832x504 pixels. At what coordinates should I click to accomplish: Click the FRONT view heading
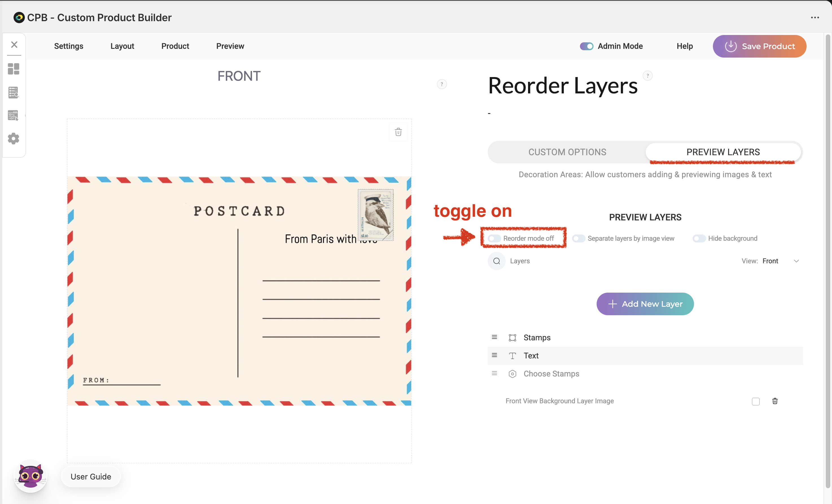point(239,76)
